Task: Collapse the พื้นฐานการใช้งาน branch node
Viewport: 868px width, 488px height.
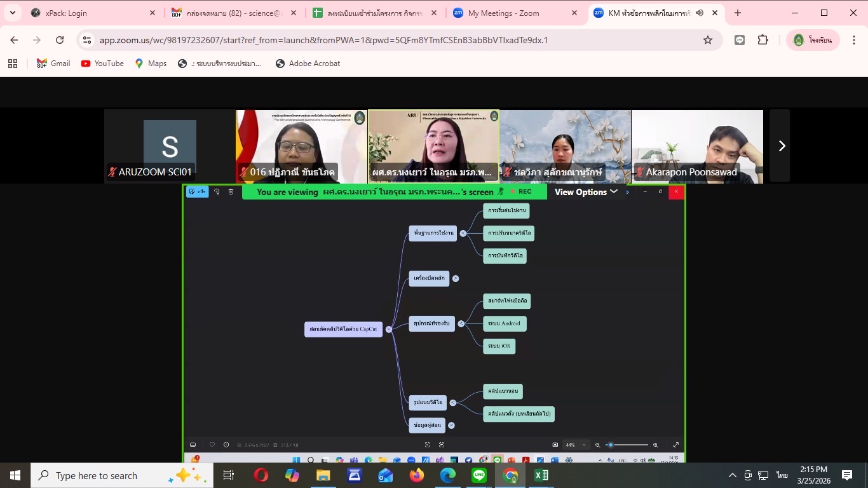Action: pyautogui.click(x=463, y=233)
